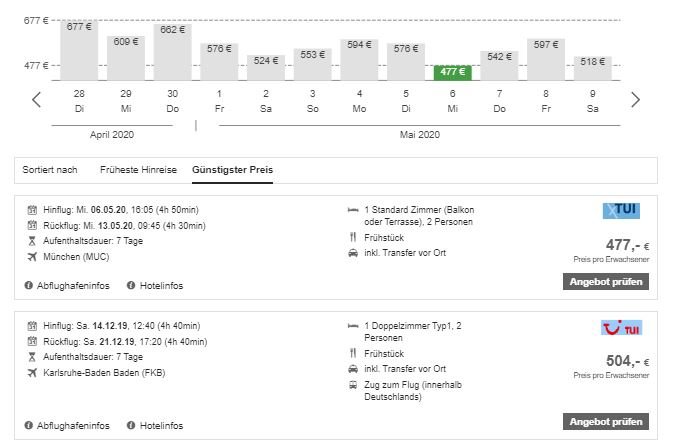Click the next dates right arrow
This screenshot has width=677, height=446.
click(636, 99)
